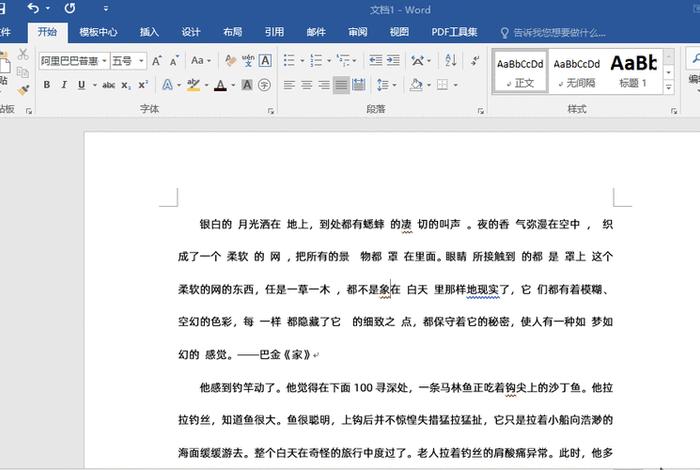Click the Borders icon
Image resolution: width=700 pixels, height=470 pixels.
[442, 85]
